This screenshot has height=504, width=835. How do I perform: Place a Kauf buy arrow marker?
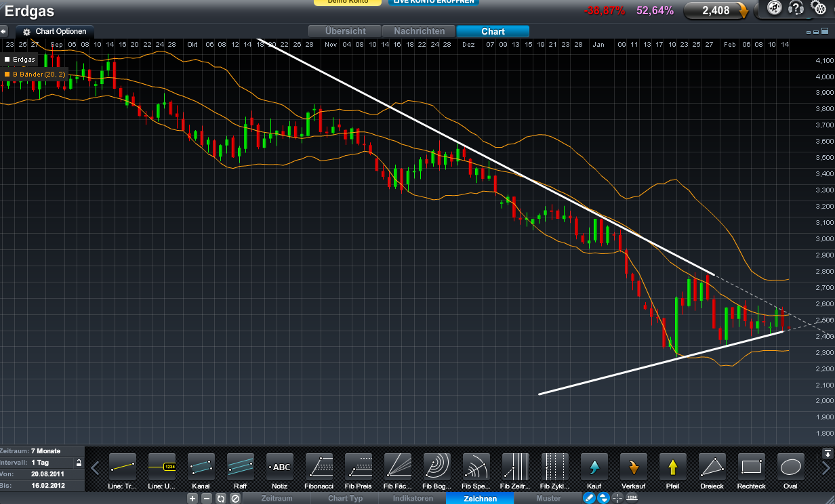(x=594, y=471)
